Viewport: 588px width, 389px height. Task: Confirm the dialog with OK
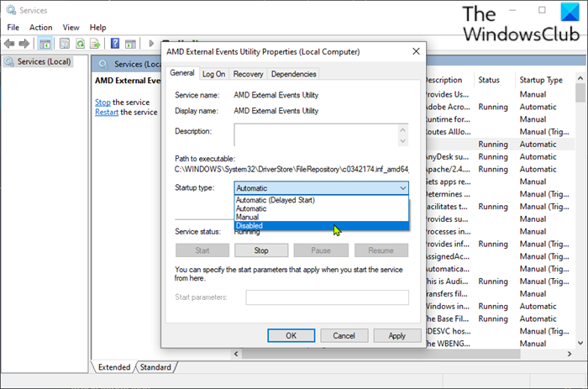pos(291,335)
